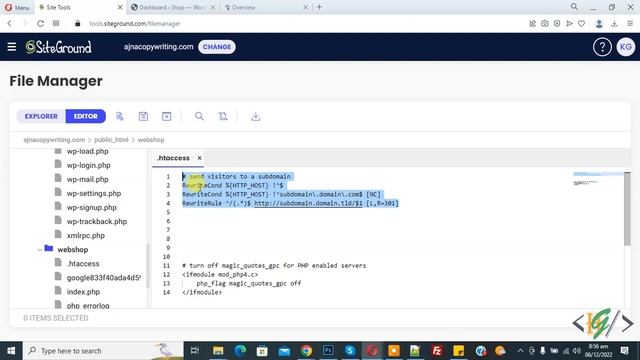Reload the page
Image resolution: width=640 pixels, height=360 pixels.
click(x=40, y=24)
